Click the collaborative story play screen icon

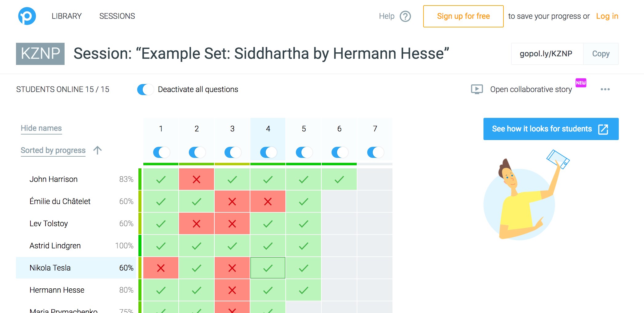tap(477, 89)
